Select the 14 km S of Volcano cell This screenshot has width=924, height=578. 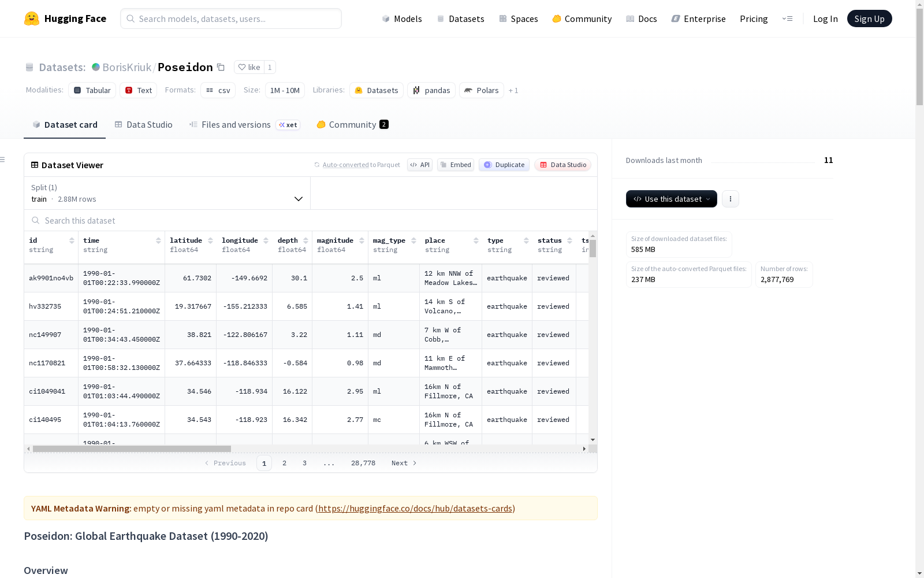coord(450,306)
